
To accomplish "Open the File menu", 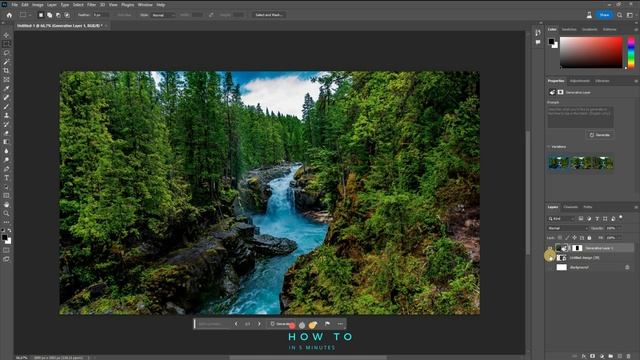I will (14, 5).
